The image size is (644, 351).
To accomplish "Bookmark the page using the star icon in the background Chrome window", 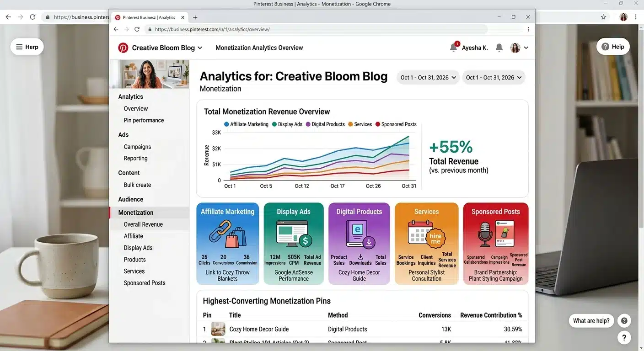I will click(x=603, y=17).
